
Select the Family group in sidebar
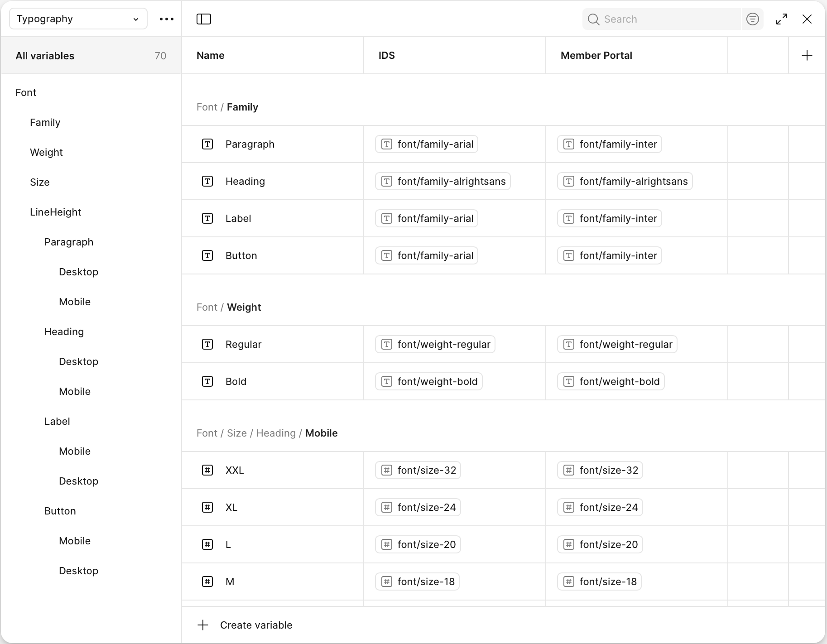click(45, 122)
